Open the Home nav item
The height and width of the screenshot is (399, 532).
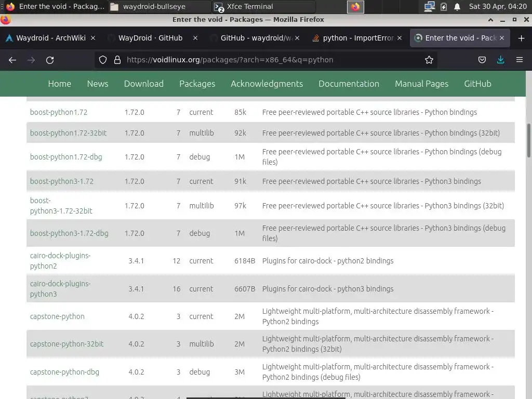coord(60,84)
